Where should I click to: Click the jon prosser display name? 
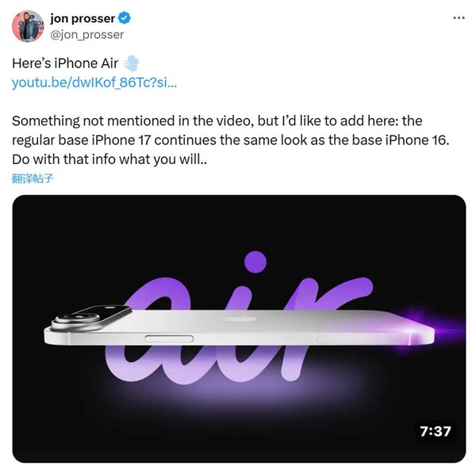click(83, 18)
